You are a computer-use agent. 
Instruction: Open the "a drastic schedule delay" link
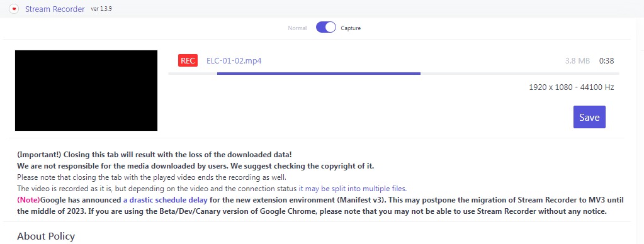click(x=165, y=200)
